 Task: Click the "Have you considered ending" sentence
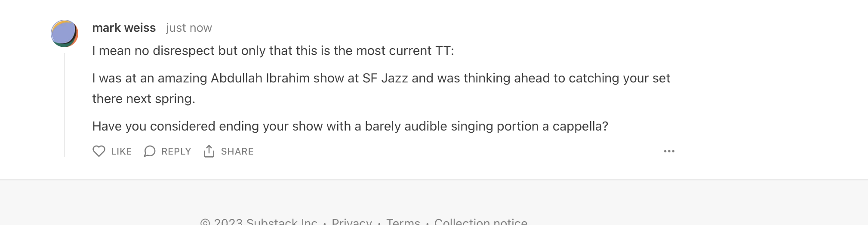[x=350, y=126]
